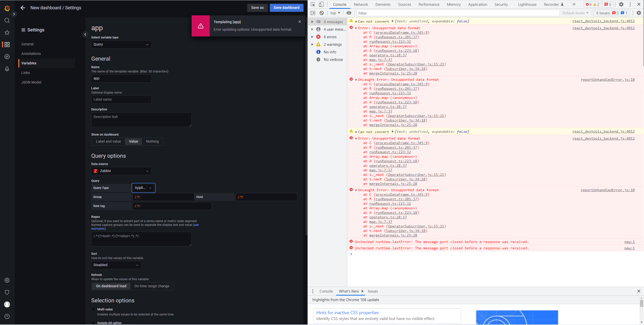This screenshot has height=325, width=644.
Task: Click the Grafana user avatar
Action: [x=7, y=304]
